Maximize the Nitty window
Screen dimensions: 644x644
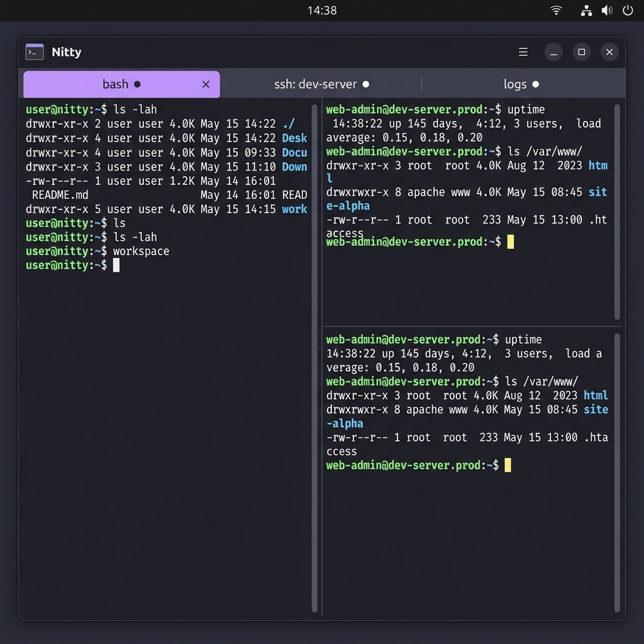pyautogui.click(x=582, y=52)
